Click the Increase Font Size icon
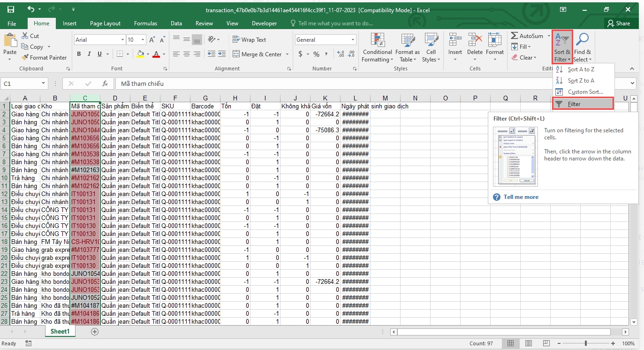Image resolution: width=644 pixels, height=350 pixels. point(152,40)
